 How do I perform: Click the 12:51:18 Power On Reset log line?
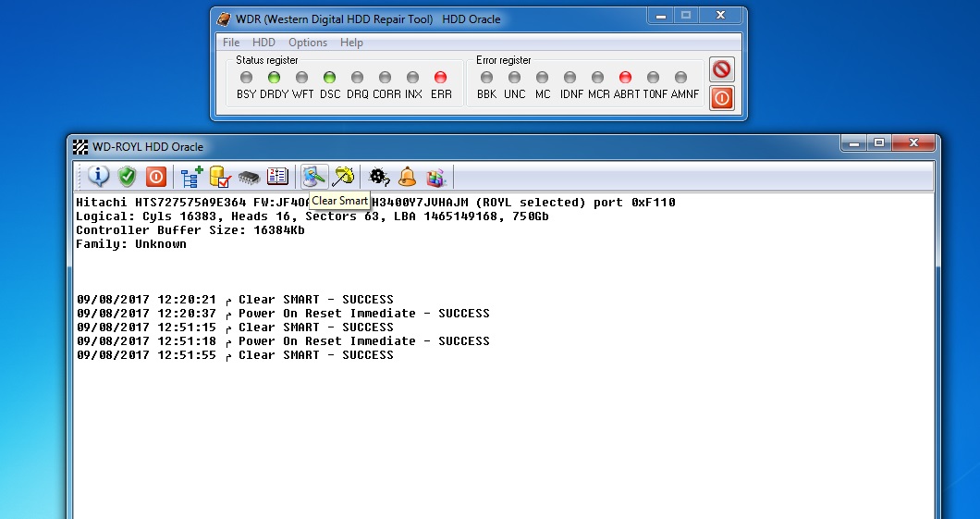pyautogui.click(x=283, y=341)
